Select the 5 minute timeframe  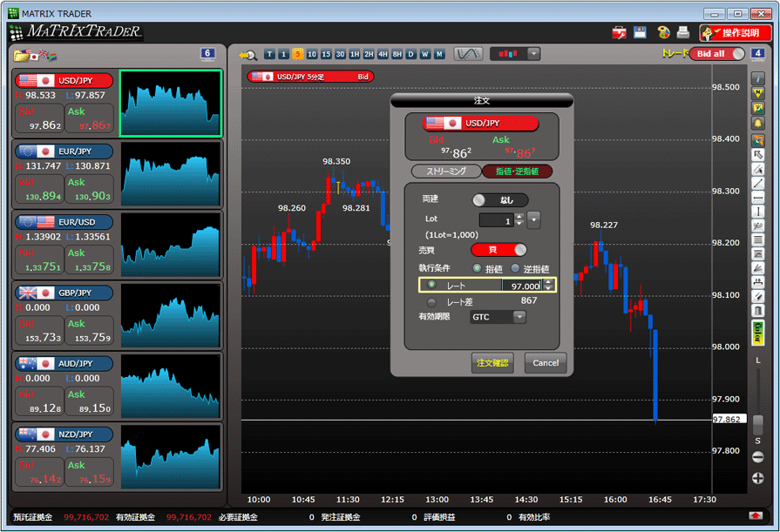click(x=297, y=54)
